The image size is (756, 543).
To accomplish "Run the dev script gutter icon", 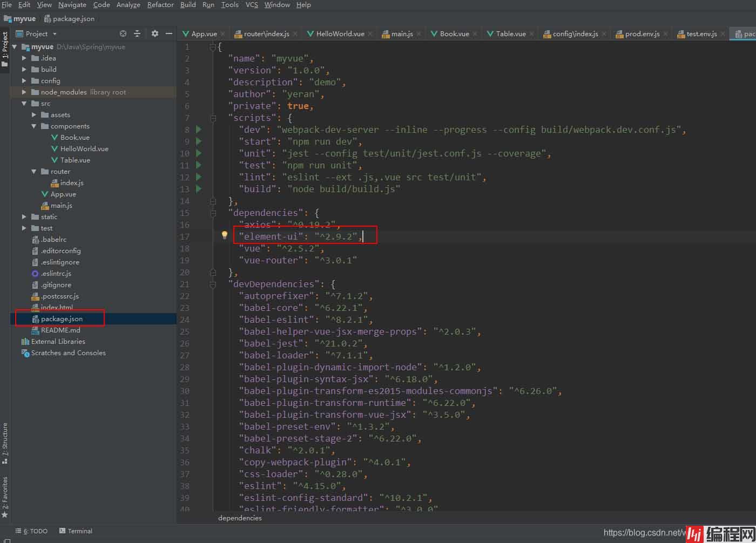I will [199, 130].
